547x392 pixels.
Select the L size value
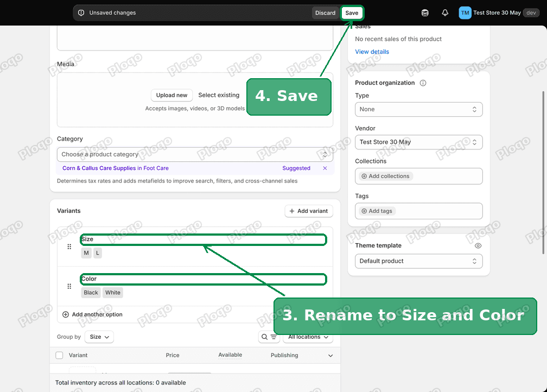(98, 253)
